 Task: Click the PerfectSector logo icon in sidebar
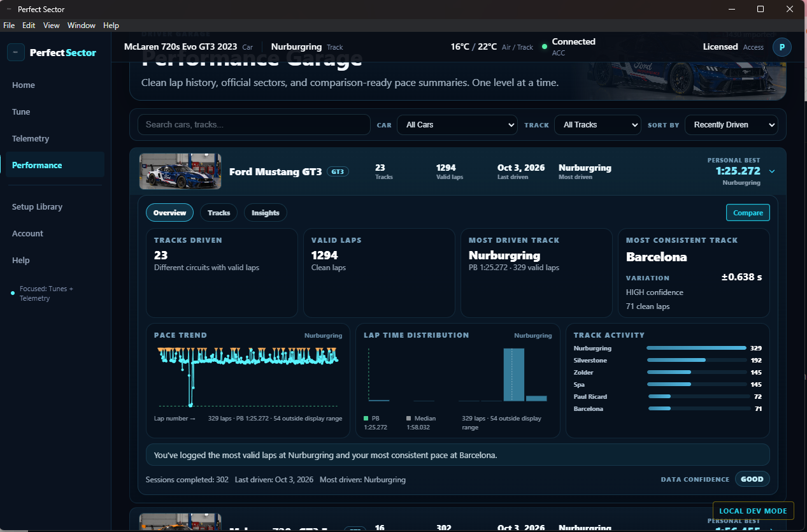point(16,52)
